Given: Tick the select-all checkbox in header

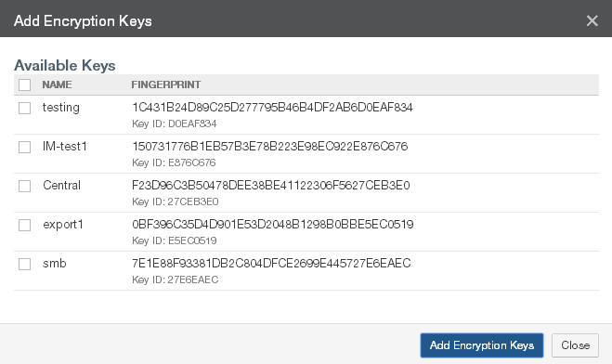Looking at the screenshot, I should [x=24, y=84].
